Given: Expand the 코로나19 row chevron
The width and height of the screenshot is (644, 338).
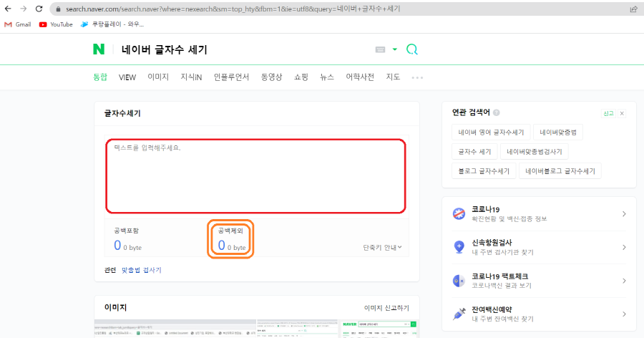Looking at the screenshot, I should coord(624,214).
